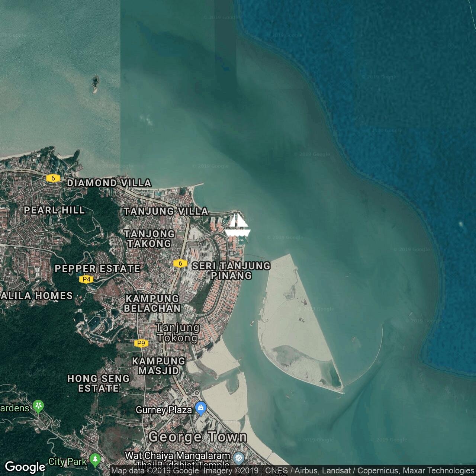Click the Seri Tanjung Pinang label
Image resolution: width=476 pixels, height=476 pixels.
[x=231, y=270]
